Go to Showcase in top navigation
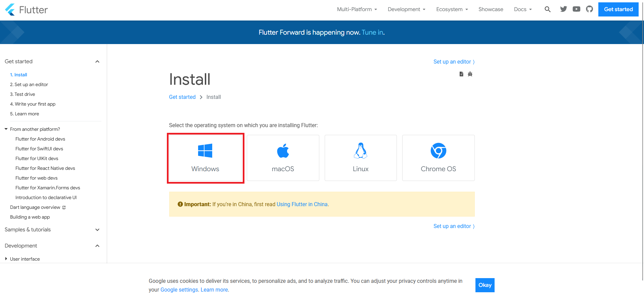 pyautogui.click(x=491, y=9)
